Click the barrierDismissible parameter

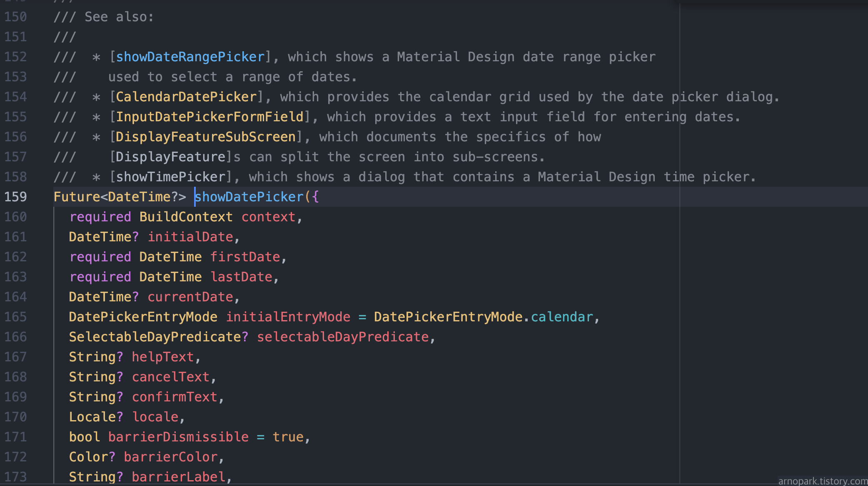click(178, 437)
